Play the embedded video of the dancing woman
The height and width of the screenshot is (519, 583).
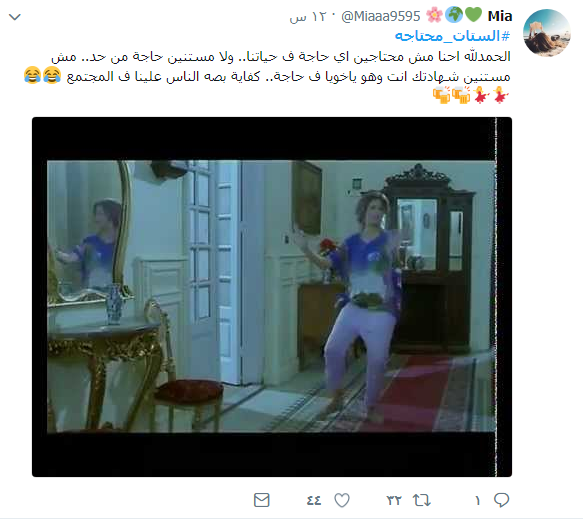tap(272, 297)
